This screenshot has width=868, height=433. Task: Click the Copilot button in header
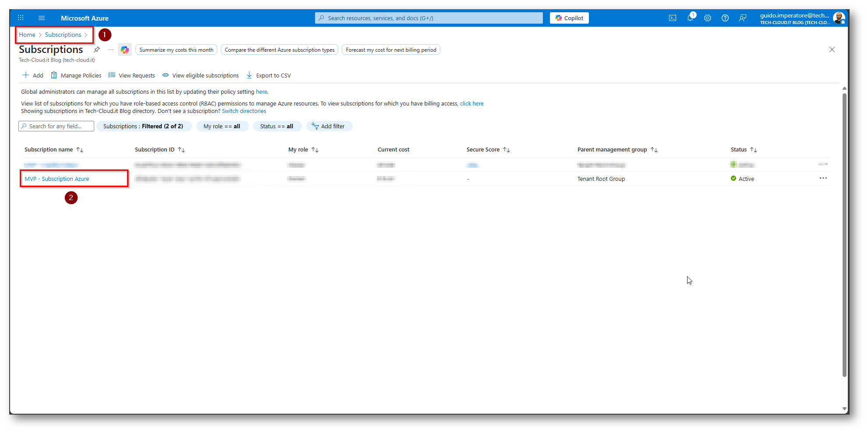[569, 18]
